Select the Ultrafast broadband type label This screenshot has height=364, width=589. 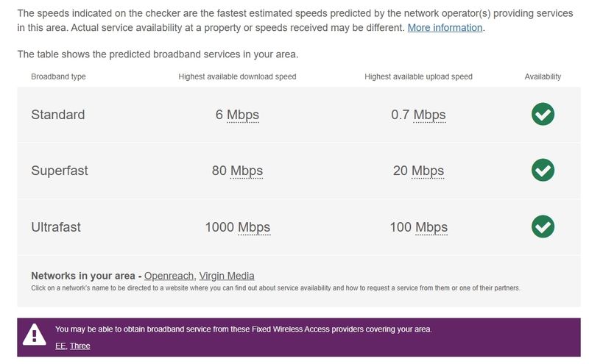tap(56, 227)
